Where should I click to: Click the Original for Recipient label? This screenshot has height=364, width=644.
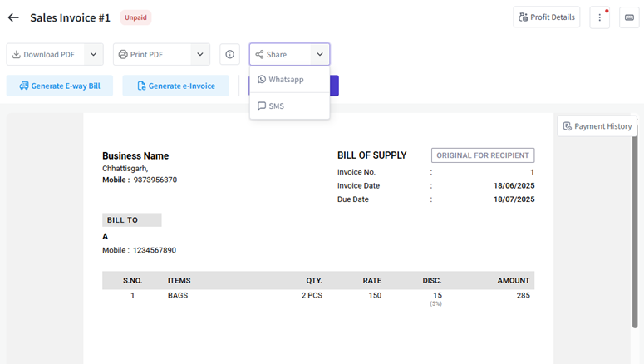pyautogui.click(x=483, y=155)
